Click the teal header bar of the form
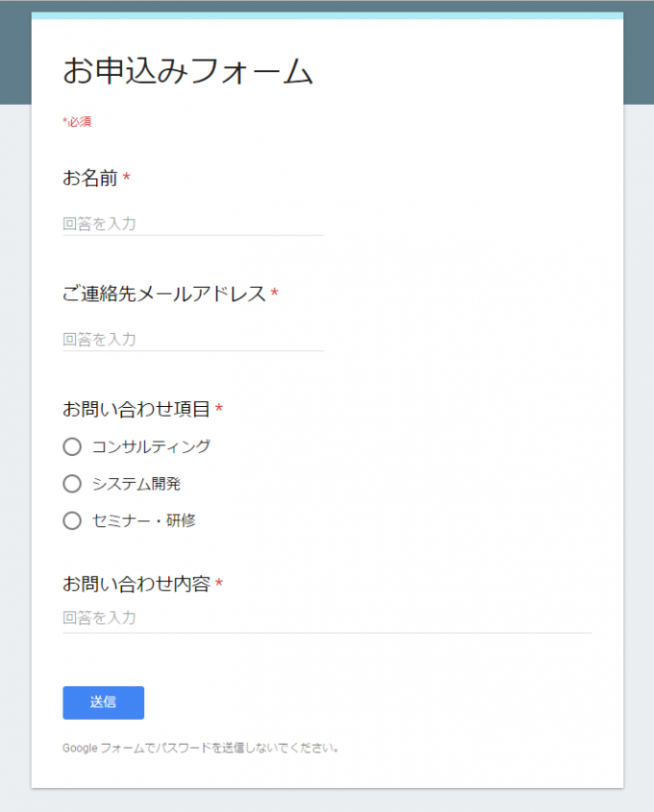Screen dimensions: 654x812 (x=327, y=17)
